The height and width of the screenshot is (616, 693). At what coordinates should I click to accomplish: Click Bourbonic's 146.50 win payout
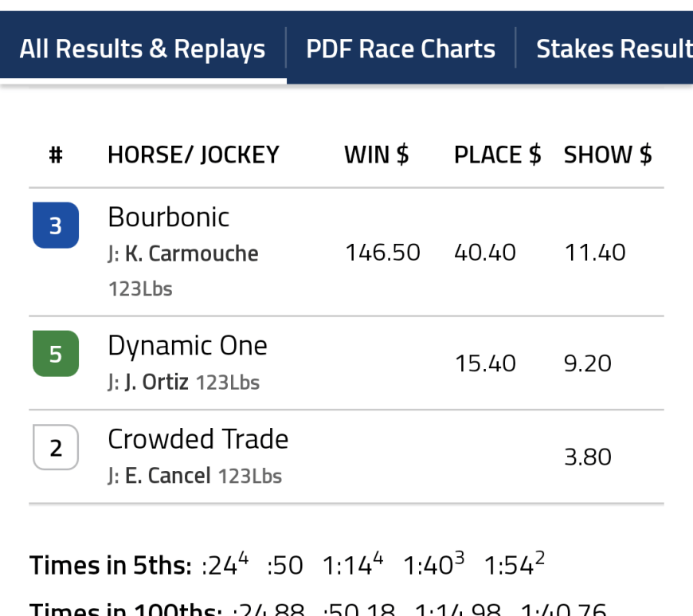[x=382, y=253]
